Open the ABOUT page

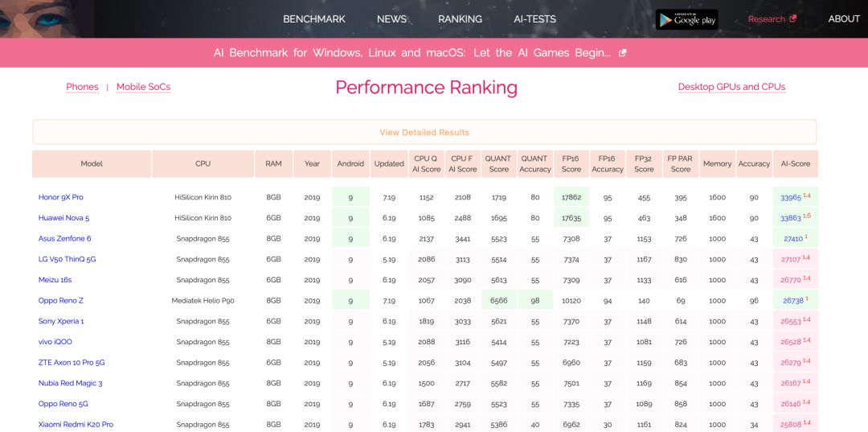point(844,19)
